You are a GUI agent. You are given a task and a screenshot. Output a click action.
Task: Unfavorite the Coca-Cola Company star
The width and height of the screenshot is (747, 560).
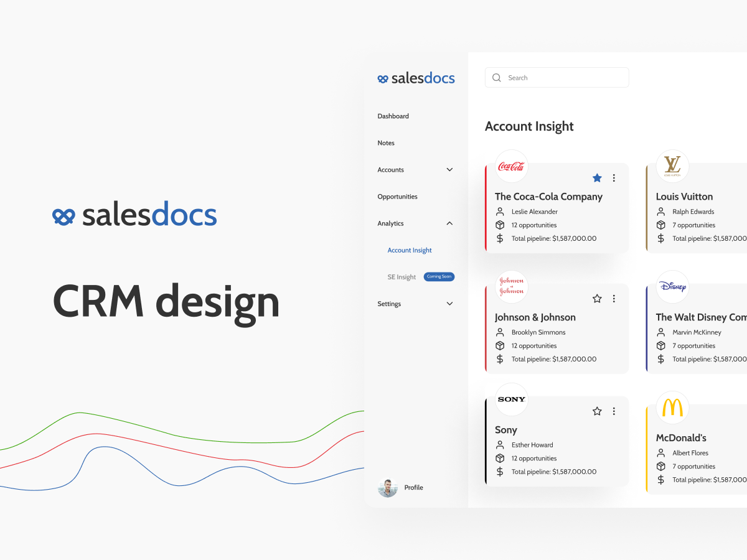[597, 178]
